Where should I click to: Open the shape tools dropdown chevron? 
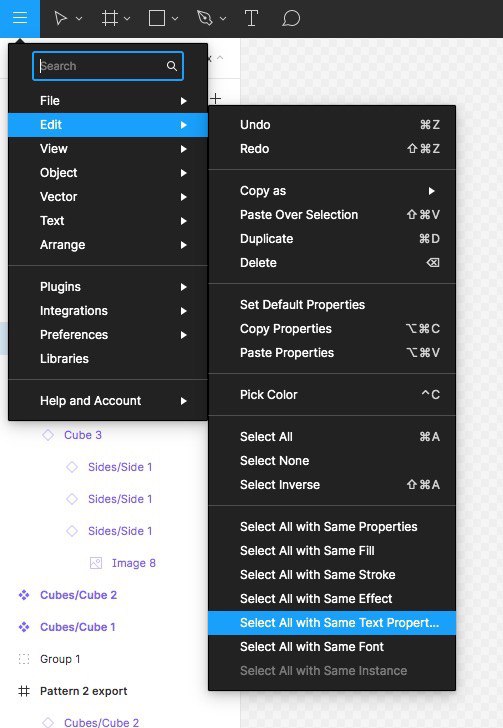coord(175,19)
